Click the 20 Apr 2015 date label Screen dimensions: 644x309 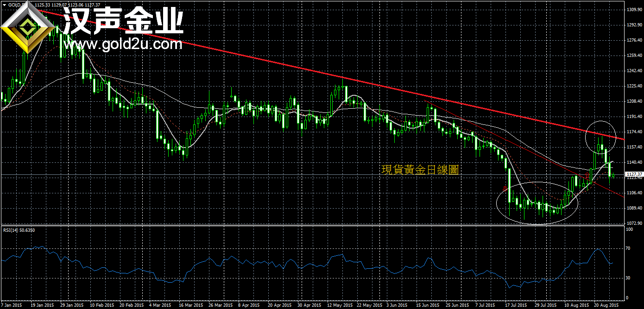tap(280, 305)
